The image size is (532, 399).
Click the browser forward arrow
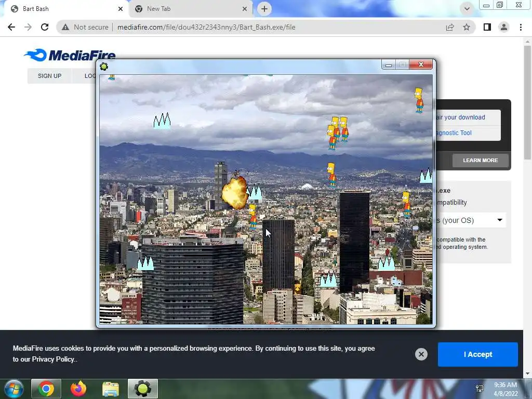28,27
